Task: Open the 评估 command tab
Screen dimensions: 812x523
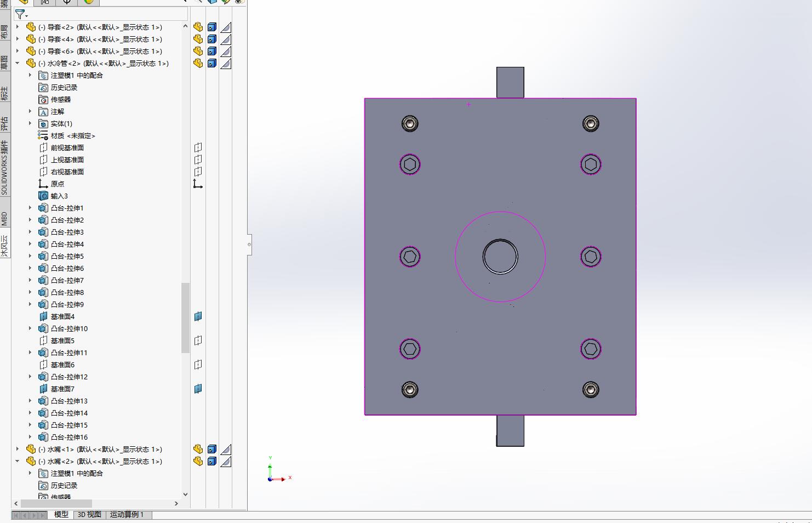Action: click(4, 123)
